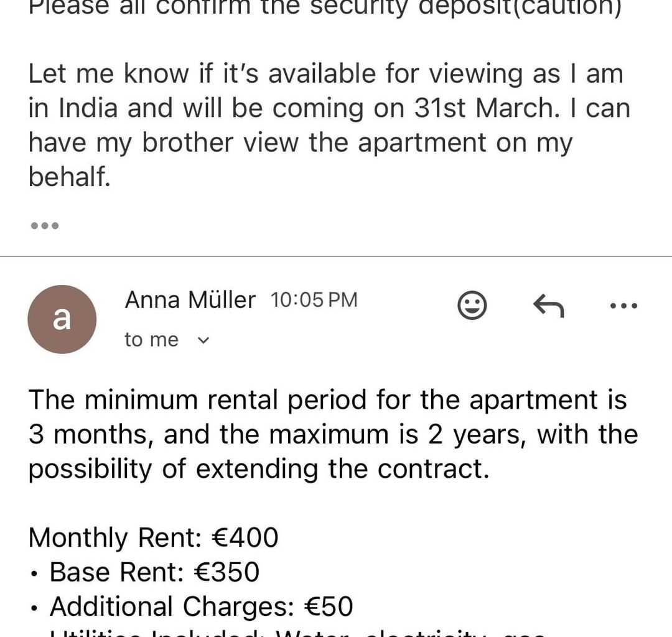This screenshot has height=637, width=672.
Task: Open the three-dot more options menu
Action: pos(623,305)
